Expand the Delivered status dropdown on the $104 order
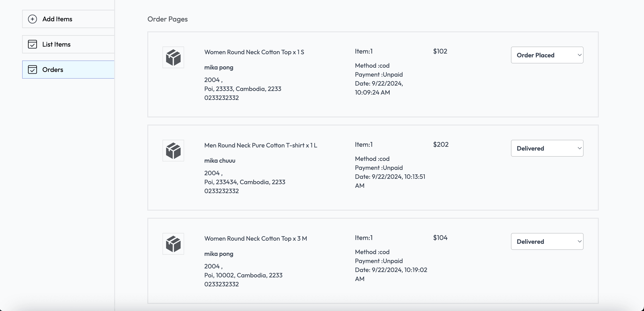 [547, 241]
